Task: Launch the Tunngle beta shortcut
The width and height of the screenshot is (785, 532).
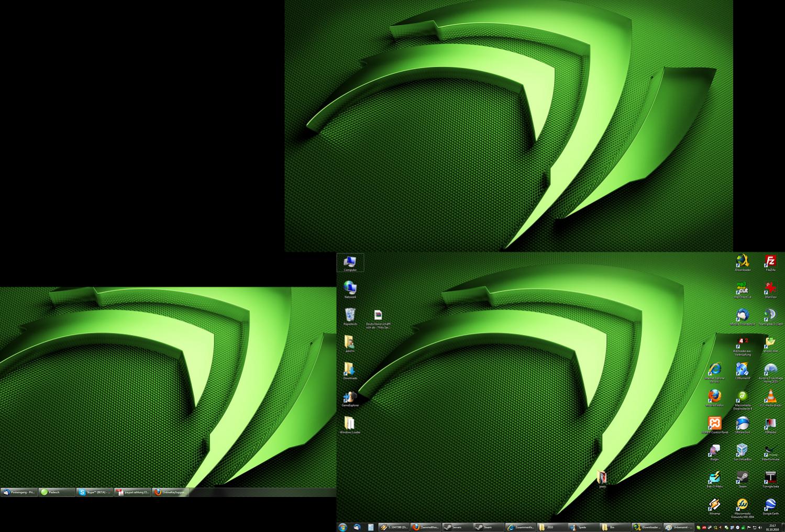Action: pyautogui.click(x=770, y=480)
